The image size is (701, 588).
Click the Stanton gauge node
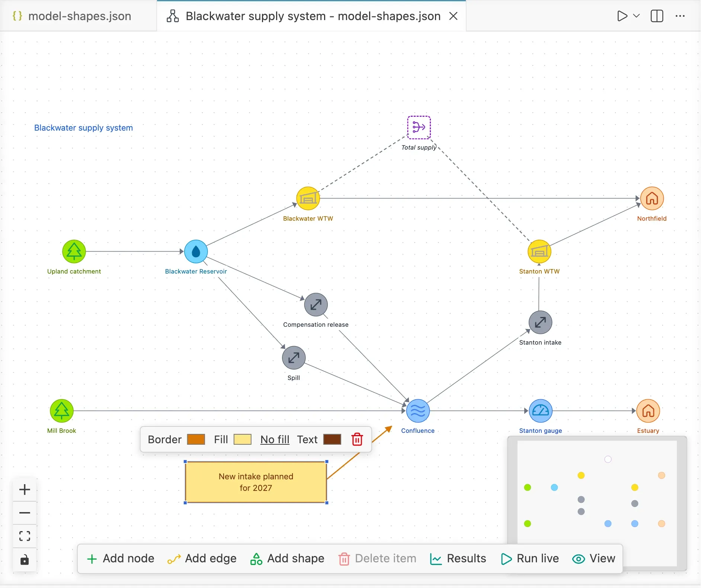pos(541,411)
